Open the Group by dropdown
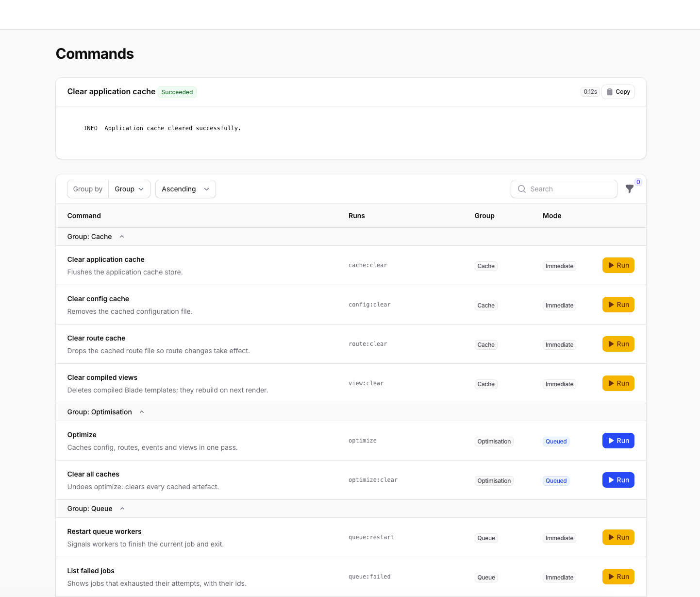The width and height of the screenshot is (700, 597). point(129,189)
